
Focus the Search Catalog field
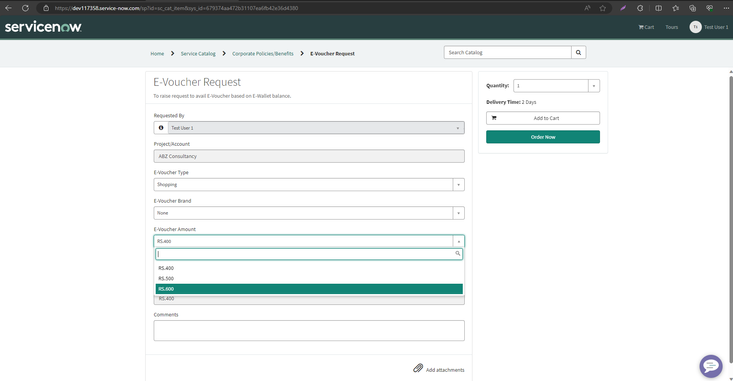point(508,52)
